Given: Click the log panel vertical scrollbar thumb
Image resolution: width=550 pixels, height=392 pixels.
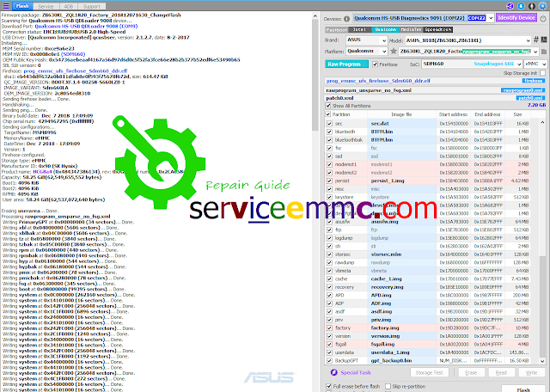Looking at the screenshot, I should (x=315, y=76).
